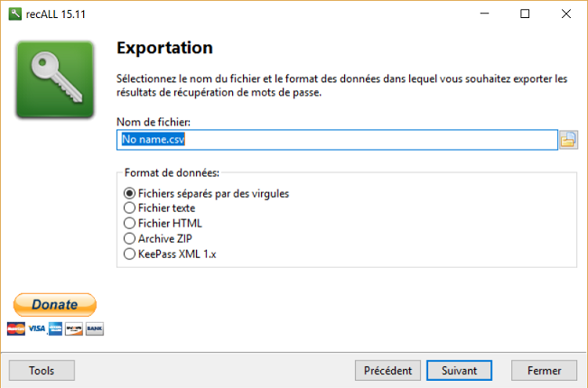The image size is (588, 388).
Task: Click the Discover card icon
Action: coord(75,328)
